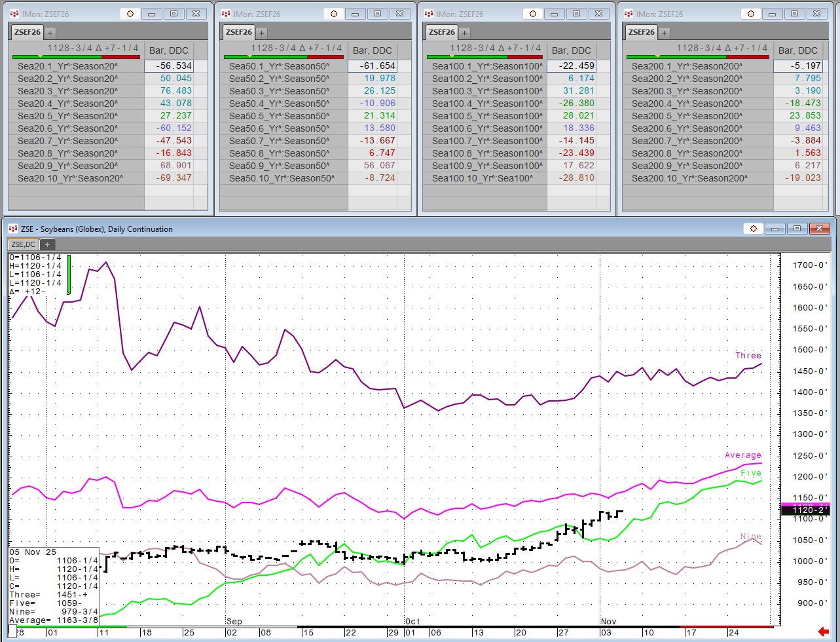
Task: Click the -61.654 value cell for Sea50.1_Yr
Action: pos(379,66)
